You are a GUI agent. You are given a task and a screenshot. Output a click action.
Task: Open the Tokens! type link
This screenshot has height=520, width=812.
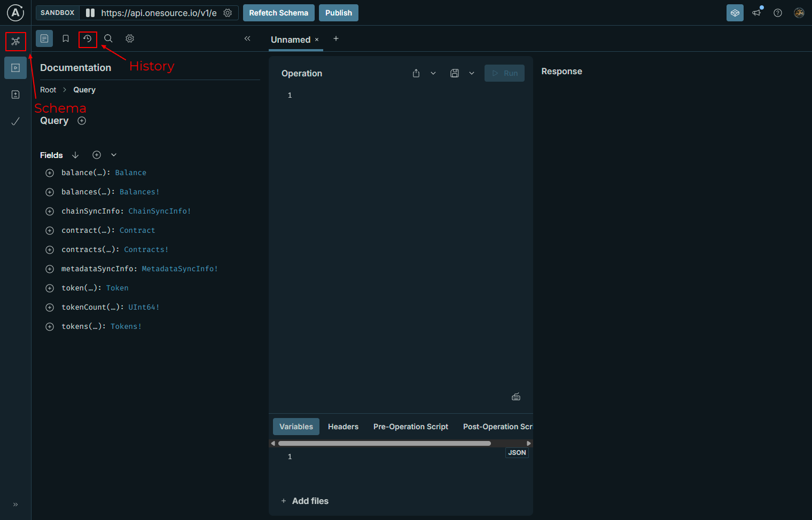126,326
